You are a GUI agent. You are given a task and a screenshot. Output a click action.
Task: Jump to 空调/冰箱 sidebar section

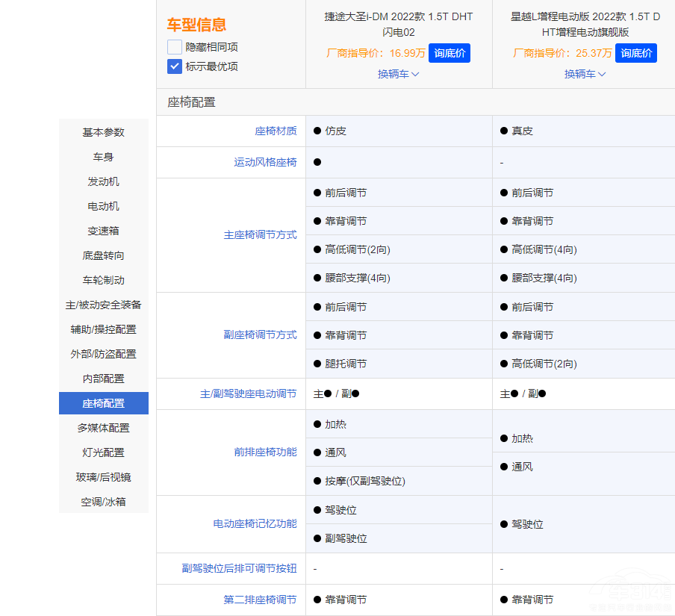coord(104,502)
